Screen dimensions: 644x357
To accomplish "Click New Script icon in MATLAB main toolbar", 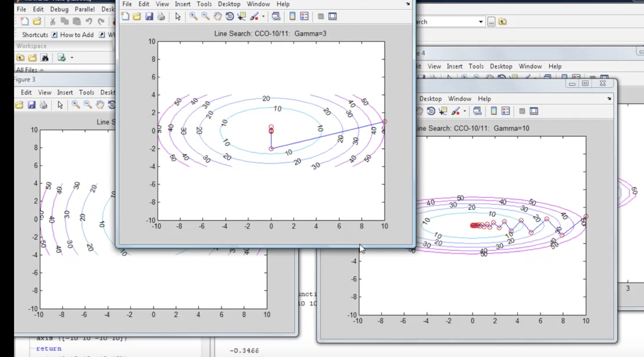I will point(25,22).
